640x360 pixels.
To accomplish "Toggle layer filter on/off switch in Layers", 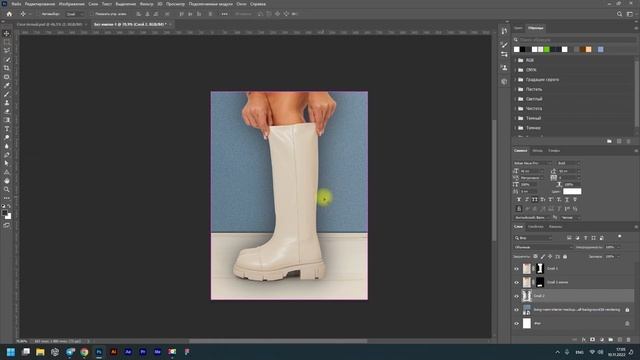I will tap(620, 236).
